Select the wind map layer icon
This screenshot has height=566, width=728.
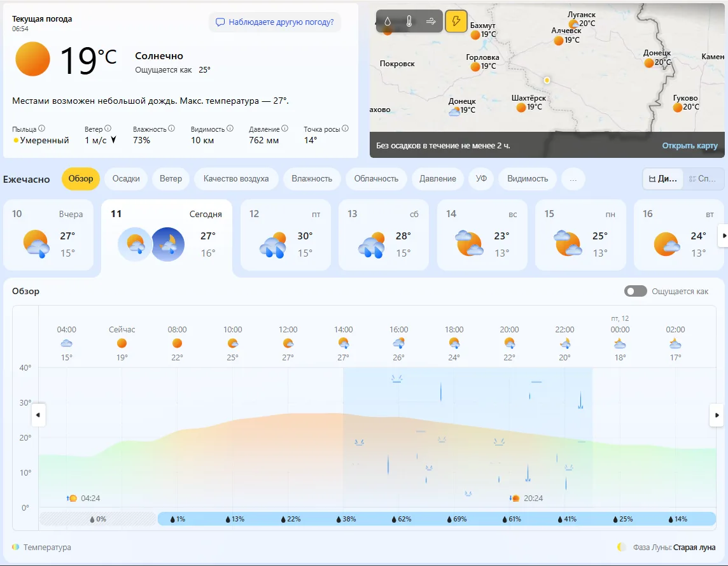click(x=431, y=22)
